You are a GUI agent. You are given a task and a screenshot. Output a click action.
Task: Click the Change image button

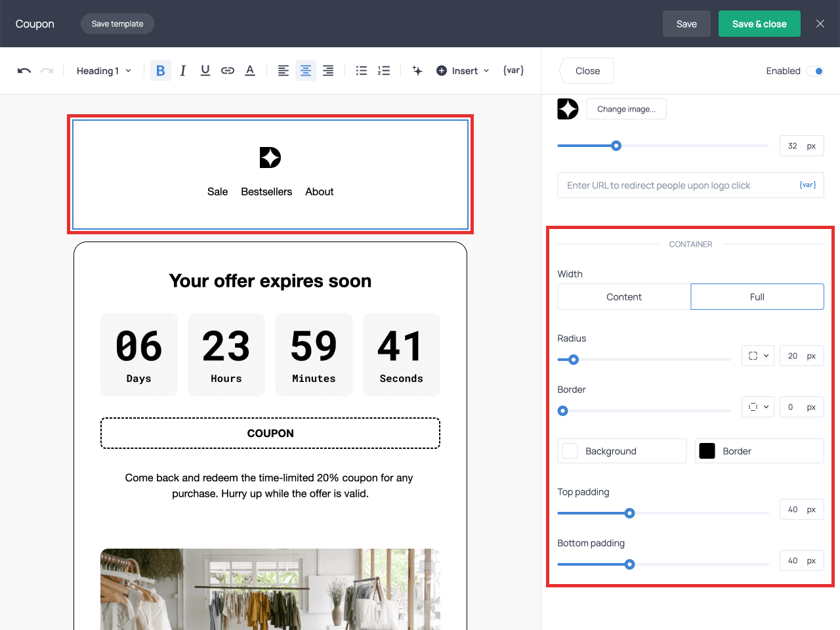626,109
